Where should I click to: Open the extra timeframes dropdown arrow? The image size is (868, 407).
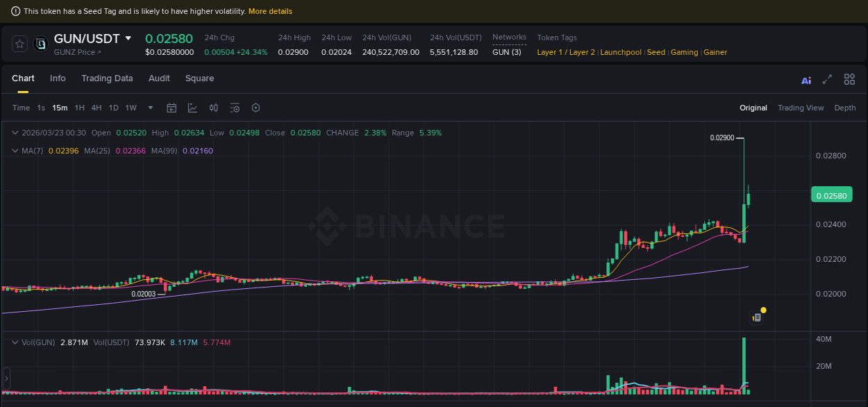(x=150, y=108)
